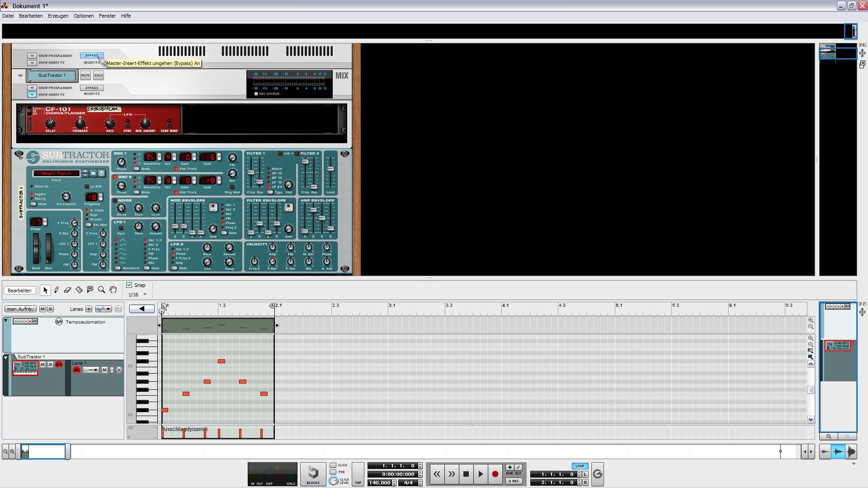Collapse the Transport track triangle

pyautogui.click(x=6, y=320)
